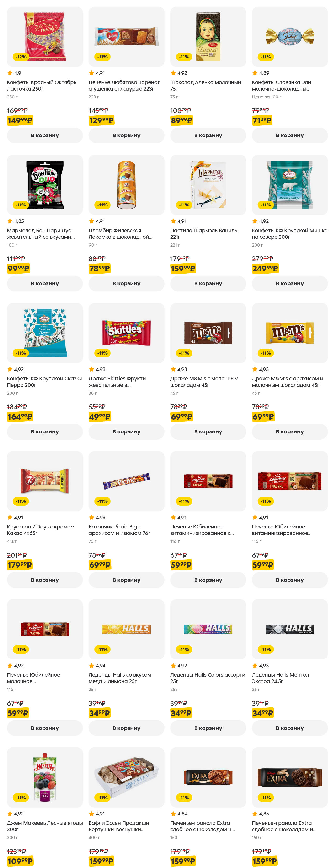Open the yellow M&M's peanut pack image
This screenshot has height=868, width=336.
pos(289,333)
